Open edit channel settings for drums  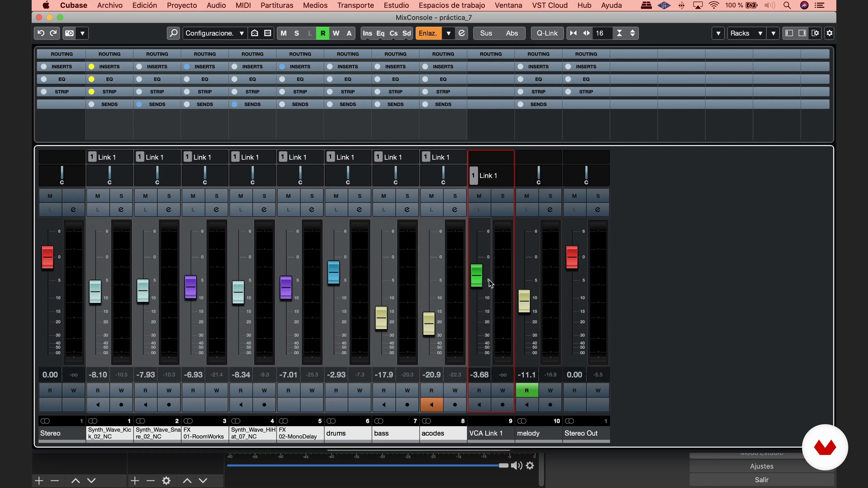point(360,209)
